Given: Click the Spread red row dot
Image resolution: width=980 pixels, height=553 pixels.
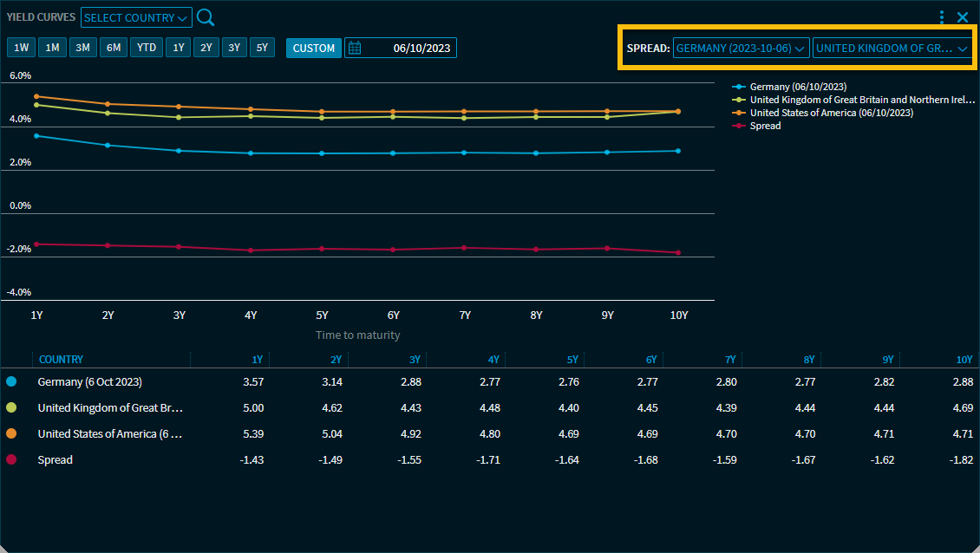Looking at the screenshot, I should [11, 459].
